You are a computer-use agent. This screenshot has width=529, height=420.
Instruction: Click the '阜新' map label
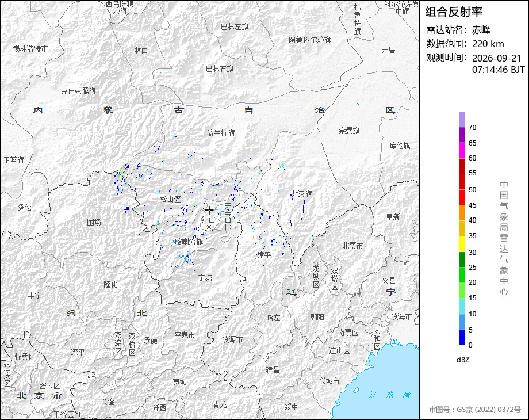click(x=393, y=217)
